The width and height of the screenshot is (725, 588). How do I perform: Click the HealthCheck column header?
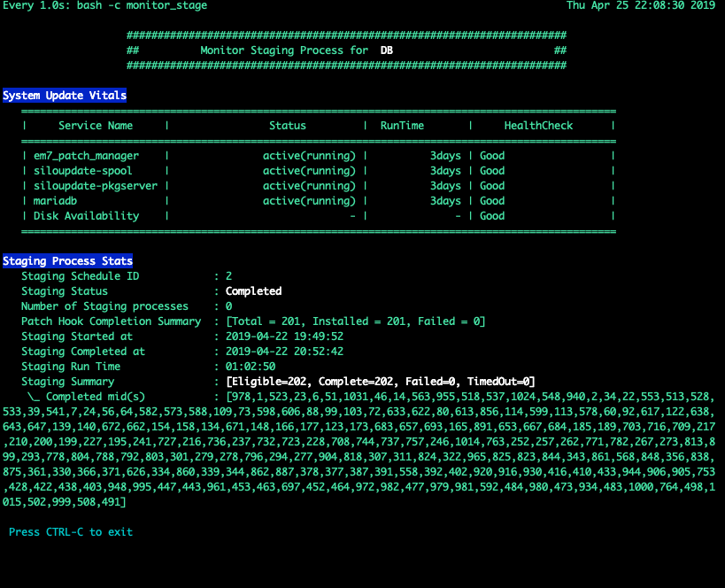pos(538,125)
